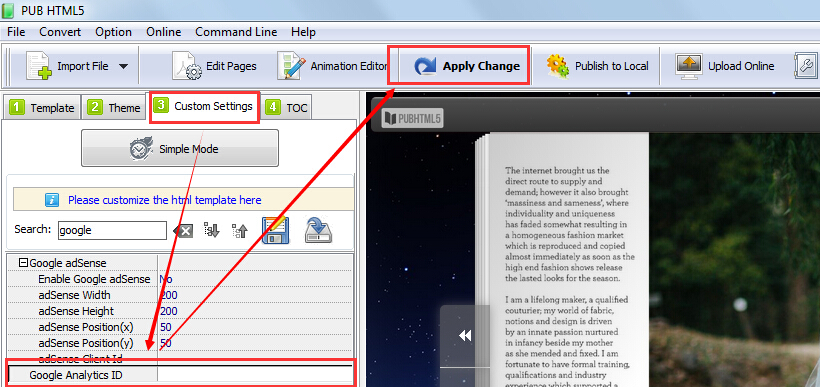Switch to the Template tab
This screenshot has height=387, width=820.
tap(42, 108)
